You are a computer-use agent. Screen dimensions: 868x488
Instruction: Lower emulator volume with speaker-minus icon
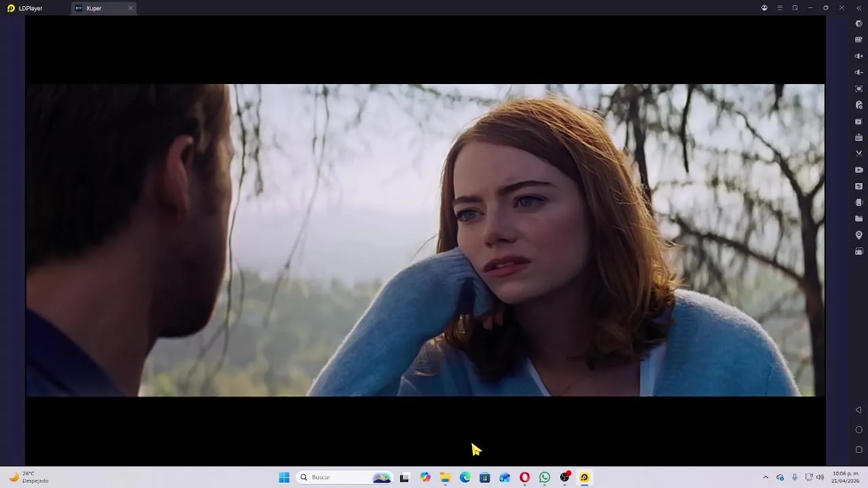tap(859, 73)
